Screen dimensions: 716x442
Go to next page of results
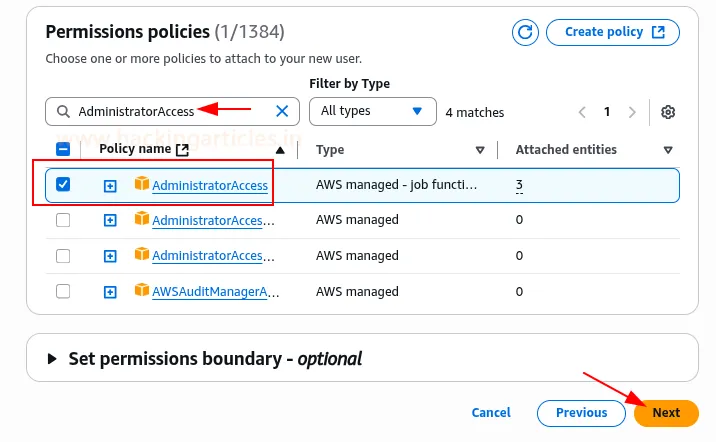coord(632,112)
